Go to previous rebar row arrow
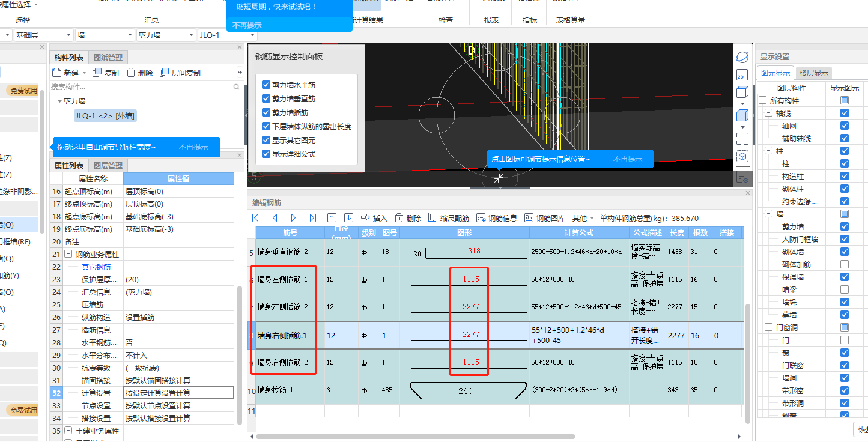Viewport: 868px width, 442px height. pos(275,218)
